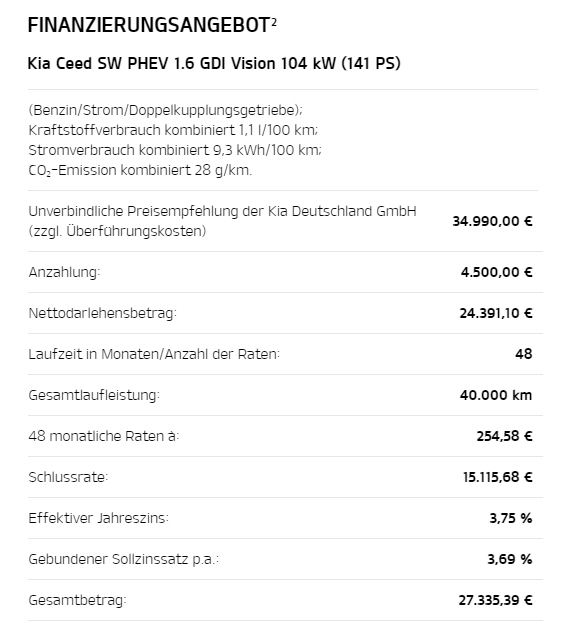568x643 pixels.
Task: Click the Gebundener Sollzinssatz p.a. label
Action: 124,559
